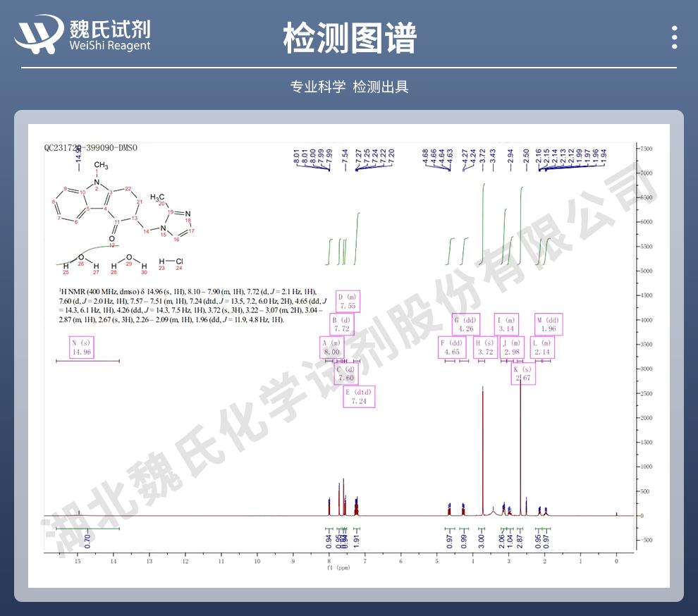Click the 检测图谱 page title

349,37
